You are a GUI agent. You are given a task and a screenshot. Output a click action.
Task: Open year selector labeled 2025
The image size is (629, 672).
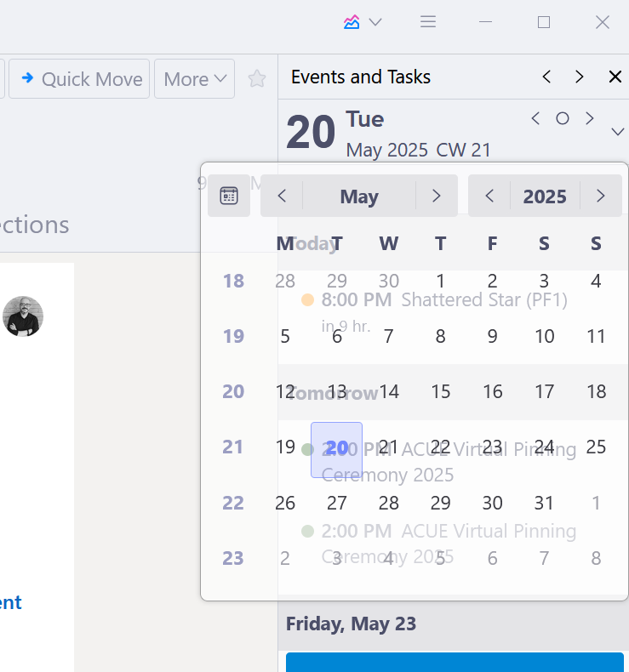coord(545,196)
